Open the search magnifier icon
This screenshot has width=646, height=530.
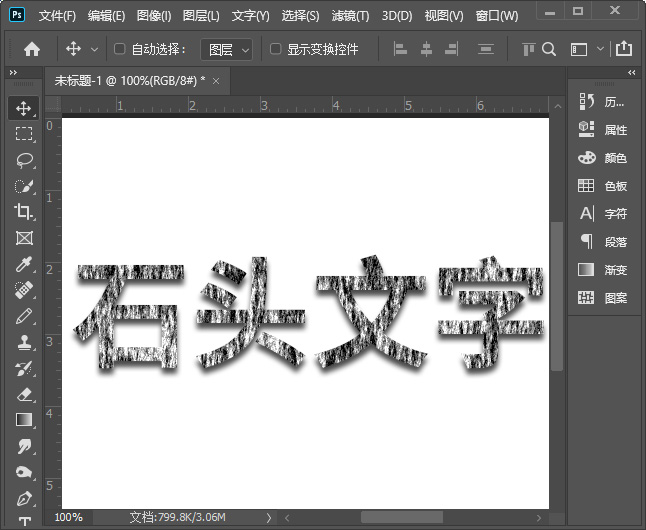pos(549,49)
